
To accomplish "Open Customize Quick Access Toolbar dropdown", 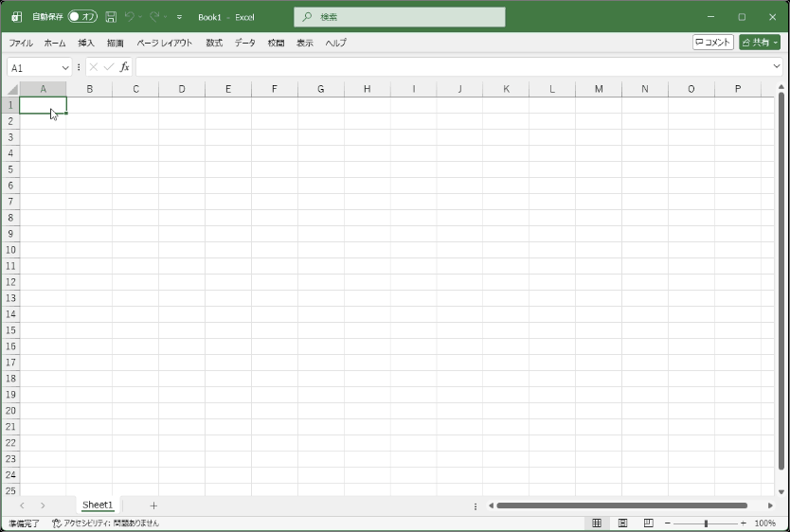I will click(x=179, y=17).
